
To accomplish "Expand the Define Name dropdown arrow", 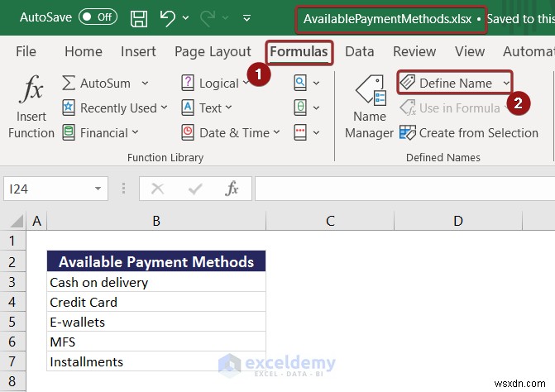I will [x=506, y=84].
